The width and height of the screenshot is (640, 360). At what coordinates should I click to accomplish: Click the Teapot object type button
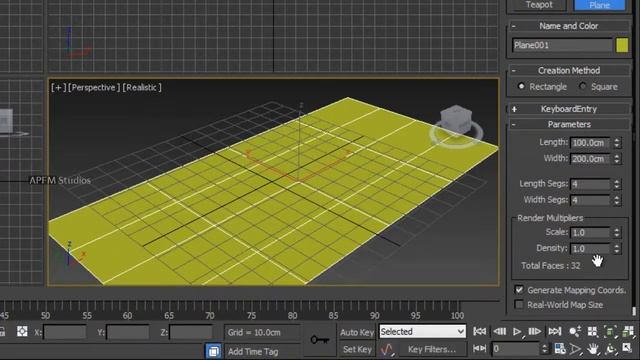click(538, 5)
